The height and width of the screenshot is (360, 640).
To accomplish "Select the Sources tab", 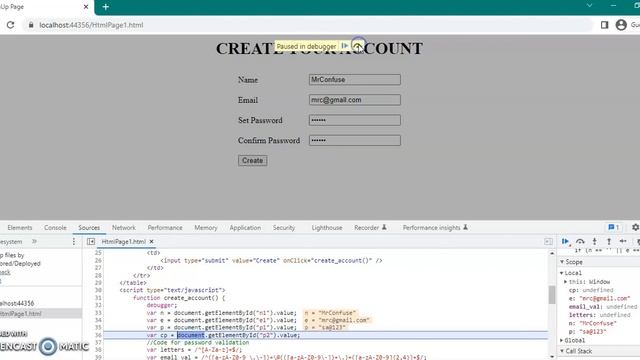I will tap(89, 228).
